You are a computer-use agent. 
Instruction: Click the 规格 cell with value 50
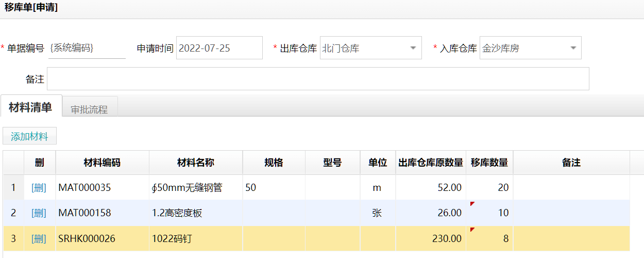coord(274,188)
